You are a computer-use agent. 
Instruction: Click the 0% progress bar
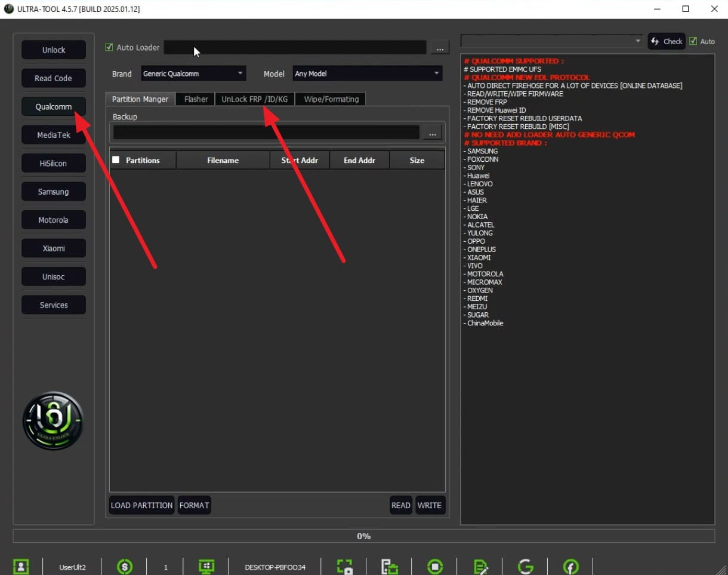click(364, 536)
